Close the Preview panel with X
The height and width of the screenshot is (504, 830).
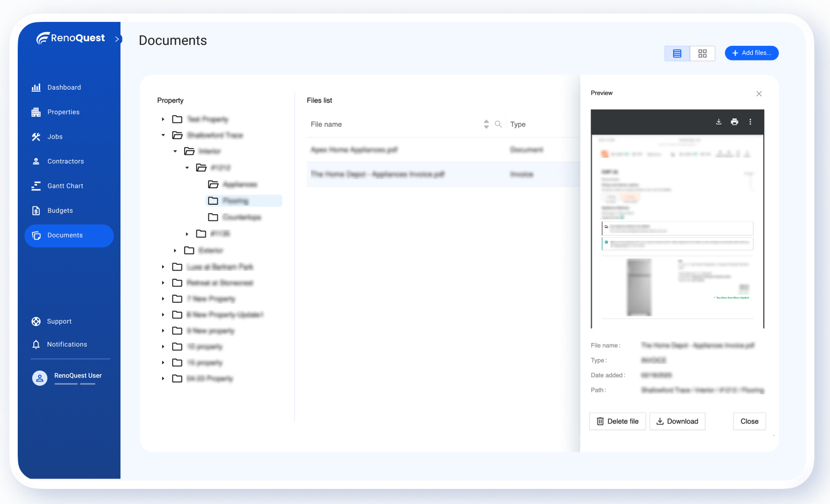(x=759, y=94)
